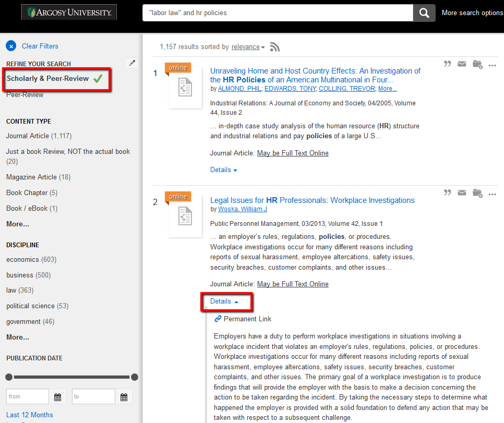Click the publication date slider track
504x423 pixels.
click(71, 377)
